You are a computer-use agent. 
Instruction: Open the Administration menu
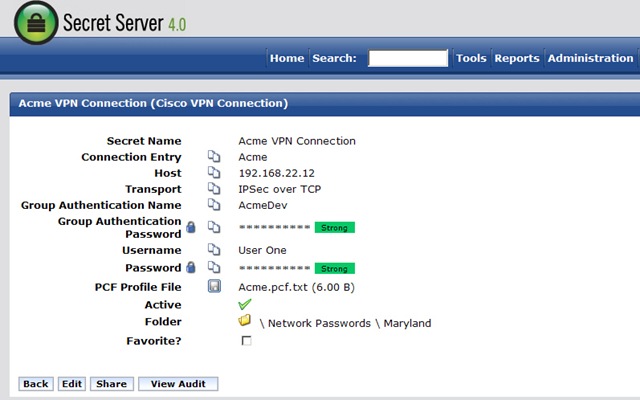pos(590,58)
